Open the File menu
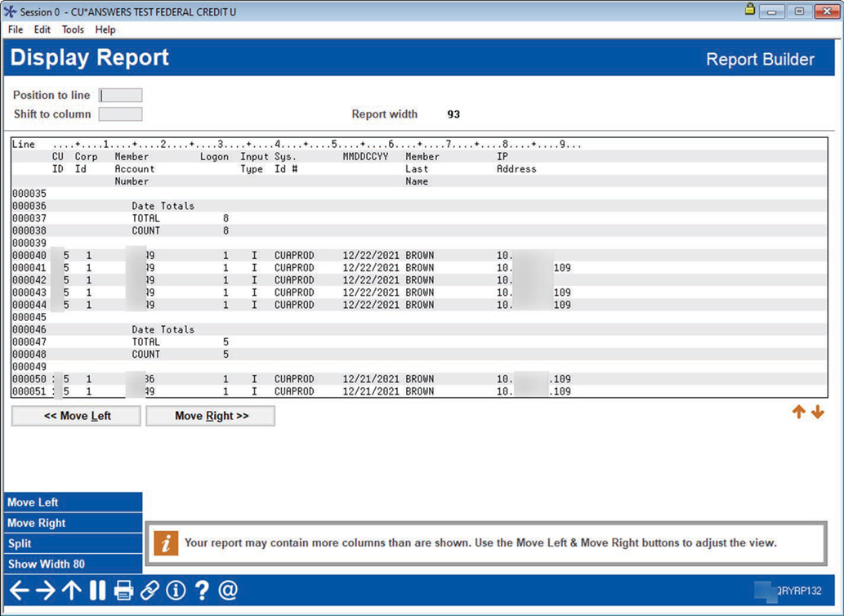The width and height of the screenshot is (844, 616). (x=16, y=29)
